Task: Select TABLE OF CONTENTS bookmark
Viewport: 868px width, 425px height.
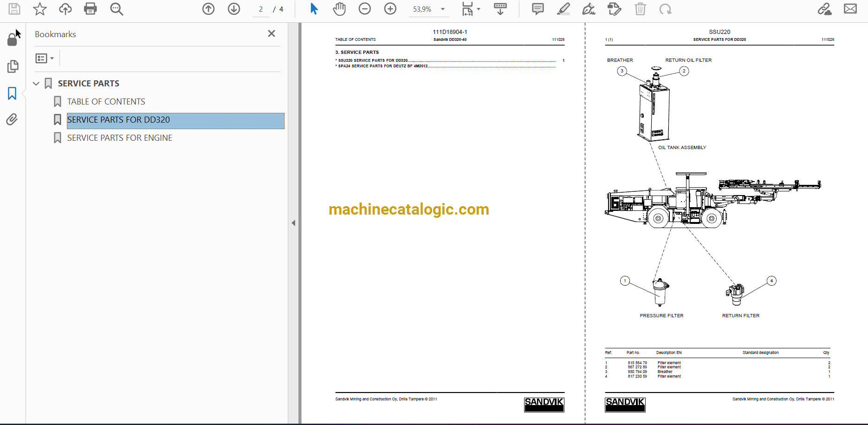Action: (106, 102)
